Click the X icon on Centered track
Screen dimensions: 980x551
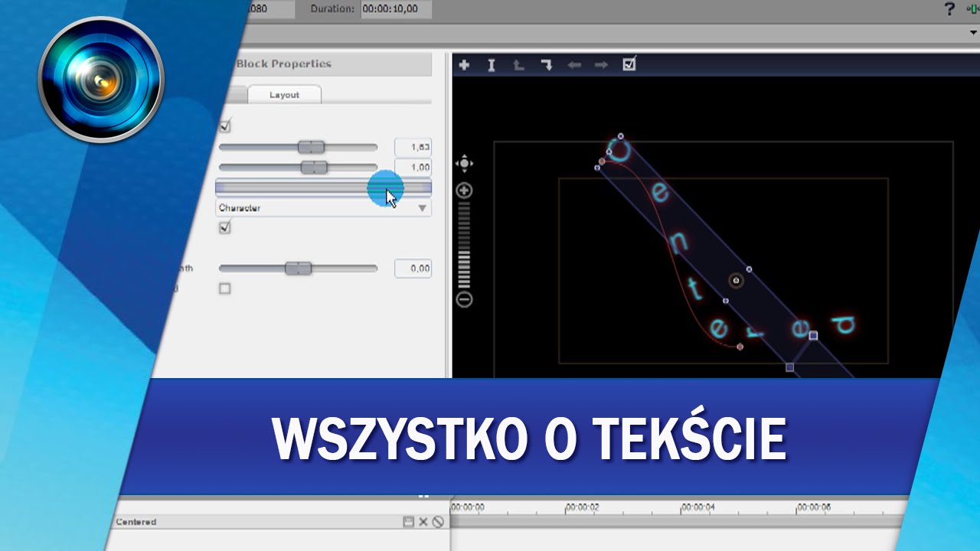pos(423,522)
